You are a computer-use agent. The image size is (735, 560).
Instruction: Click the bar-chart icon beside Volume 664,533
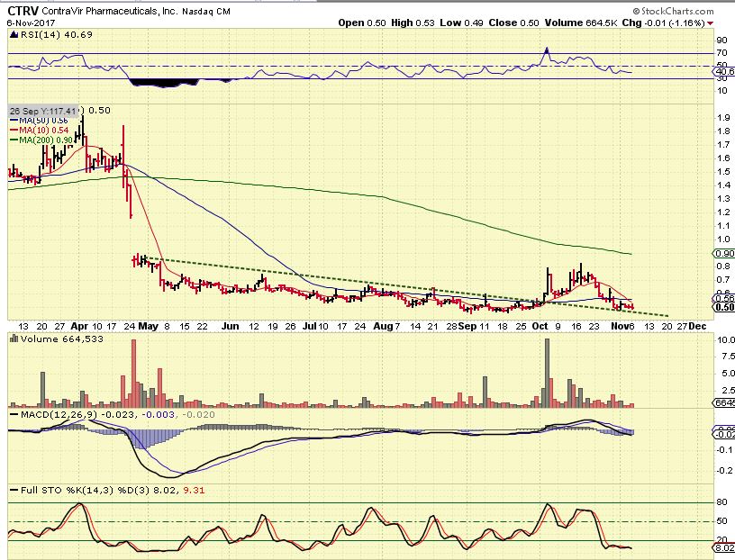pos(14,339)
